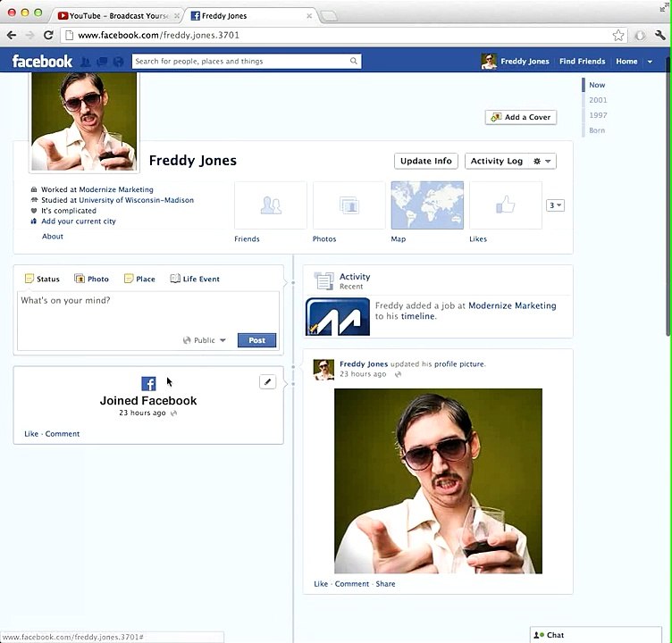Click profile picture link in post header
The image size is (672, 643).
click(x=459, y=364)
